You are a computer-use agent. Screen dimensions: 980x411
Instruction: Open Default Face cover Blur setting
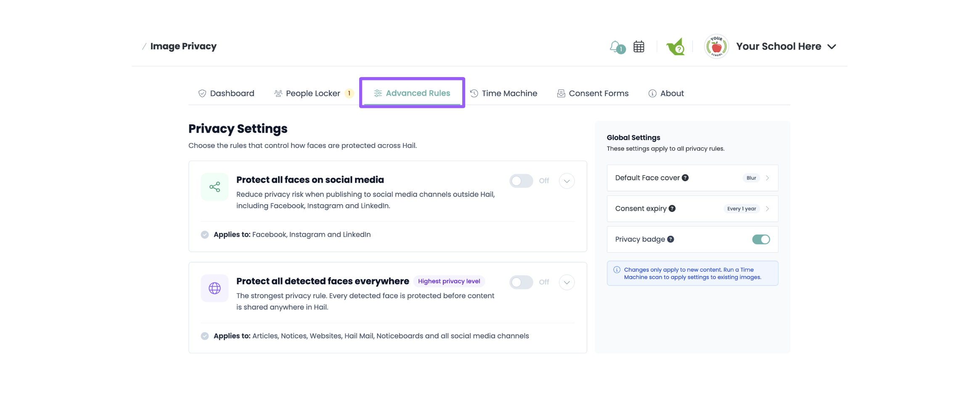click(692, 178)
